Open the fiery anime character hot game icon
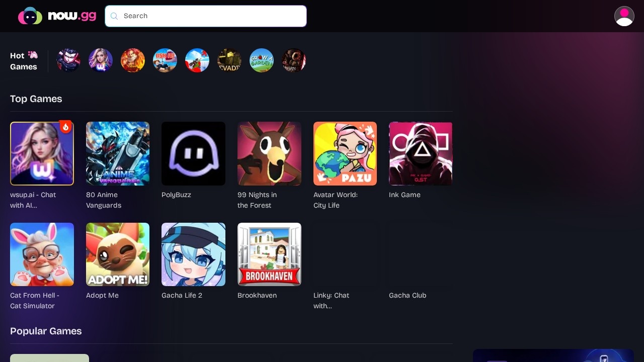The height and width of the screenshot is (362, 644). pyautogui.click(x=133, y=60)
